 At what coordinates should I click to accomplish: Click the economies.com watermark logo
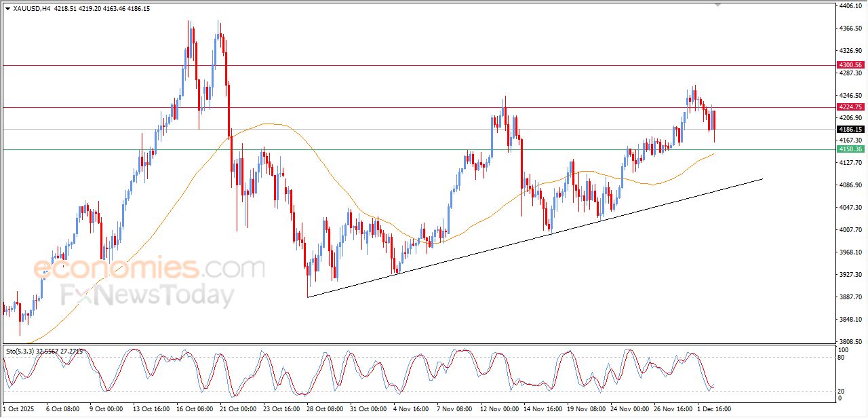(x=149, y=268)
